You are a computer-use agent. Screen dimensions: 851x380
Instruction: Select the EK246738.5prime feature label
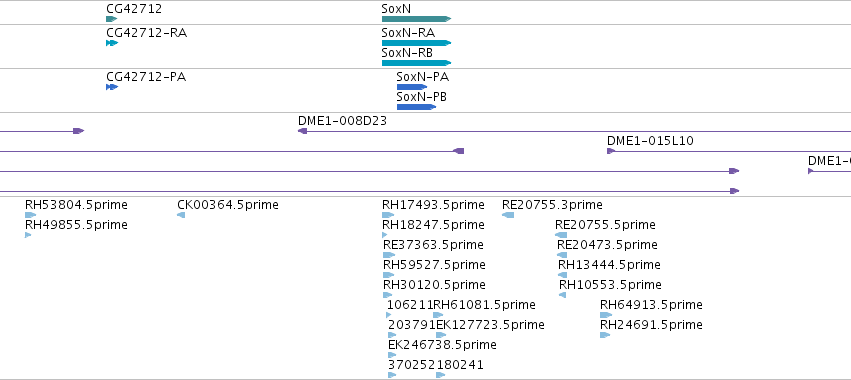(442, 345)
